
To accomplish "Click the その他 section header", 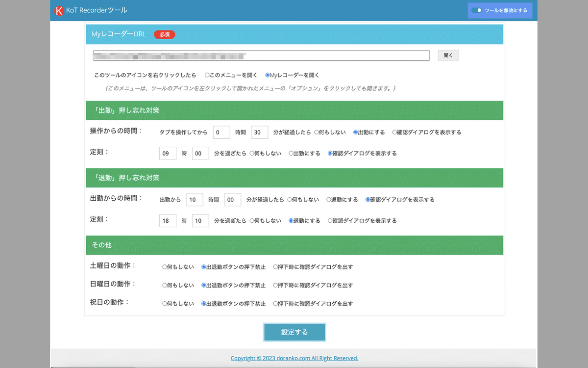I will 294,245.
